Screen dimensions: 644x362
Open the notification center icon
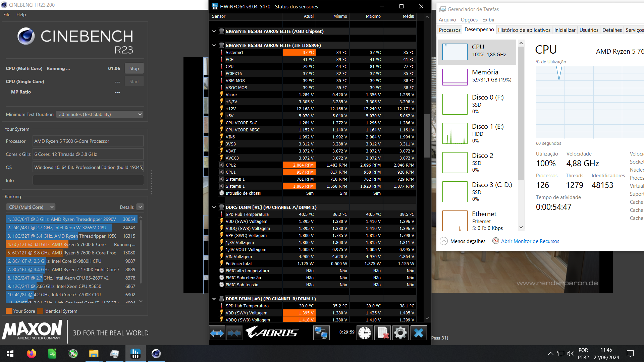click(x=630, y=354)
